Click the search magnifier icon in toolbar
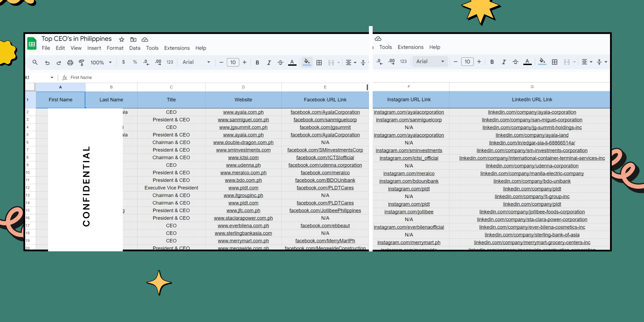The width and height of the screenshot is (644, 322). [x=35, y=62]
